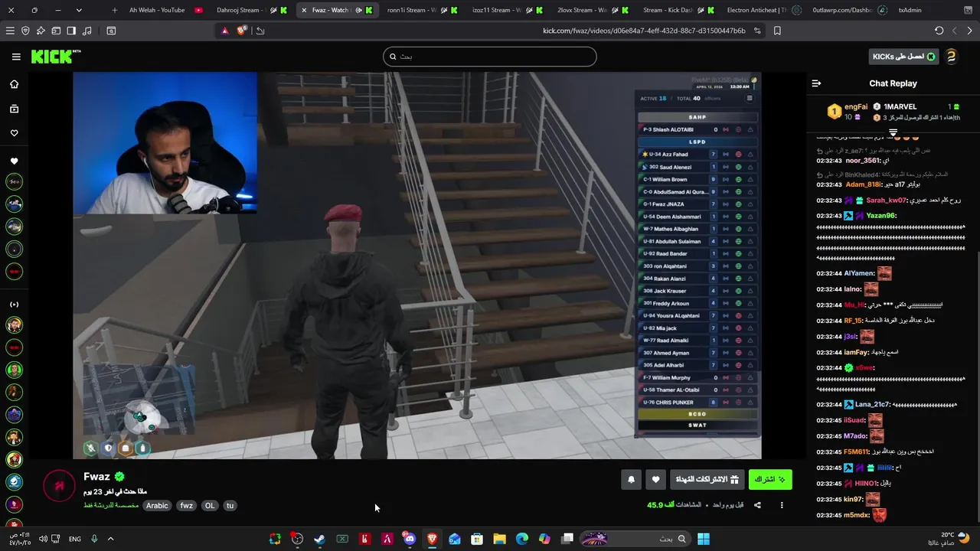Click the volume speaker tray icon

[x=43, y=539]
